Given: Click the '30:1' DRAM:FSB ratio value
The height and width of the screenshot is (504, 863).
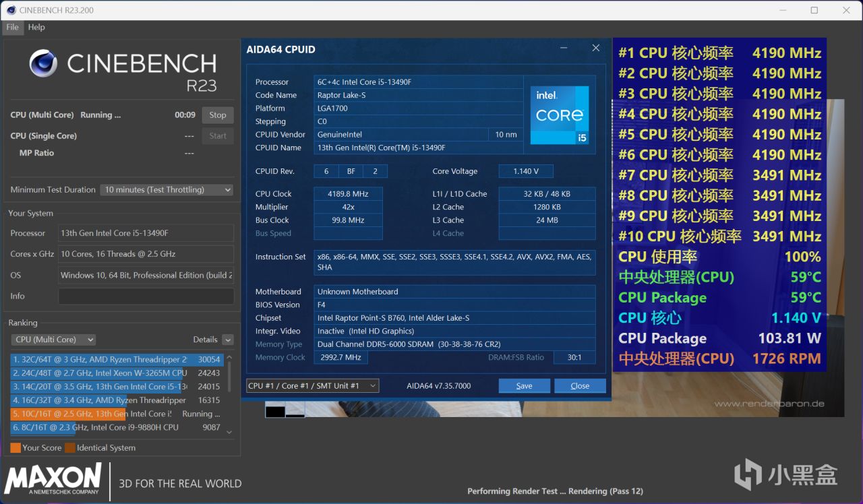Looking at the screenshot, I should pos(574,357).
